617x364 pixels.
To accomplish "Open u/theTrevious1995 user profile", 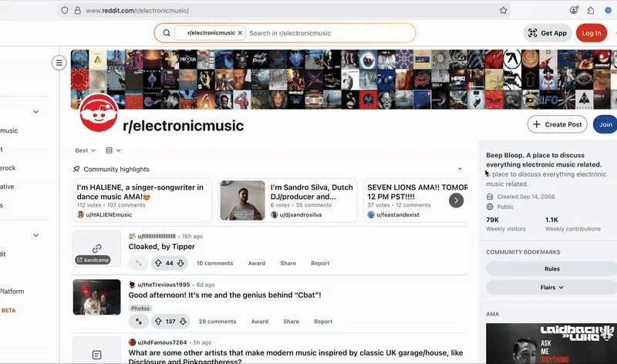I will click(x=164, y=285).
